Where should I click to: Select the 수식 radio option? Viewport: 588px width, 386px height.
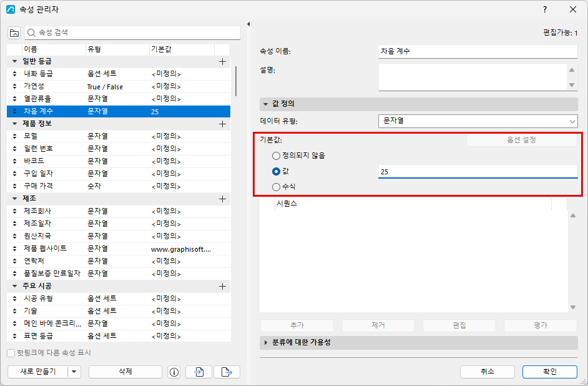[276, 187]
